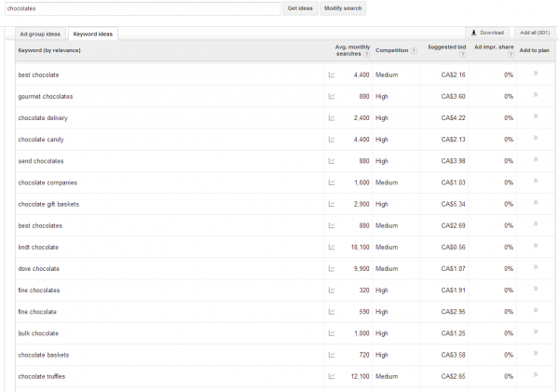Open the trend chart icon for best chocolate

[x=332, y=74]
